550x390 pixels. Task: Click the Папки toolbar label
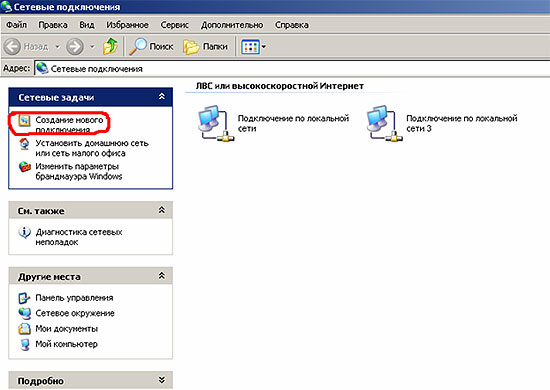point(215,46)
